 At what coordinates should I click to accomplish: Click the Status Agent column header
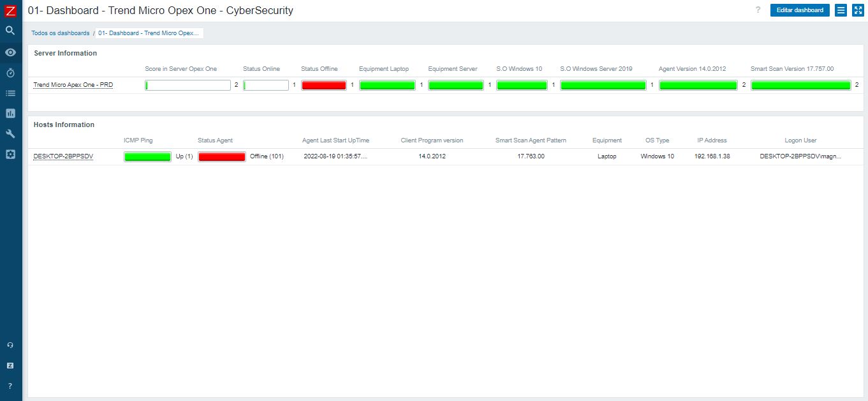click(x=215, y=140)
